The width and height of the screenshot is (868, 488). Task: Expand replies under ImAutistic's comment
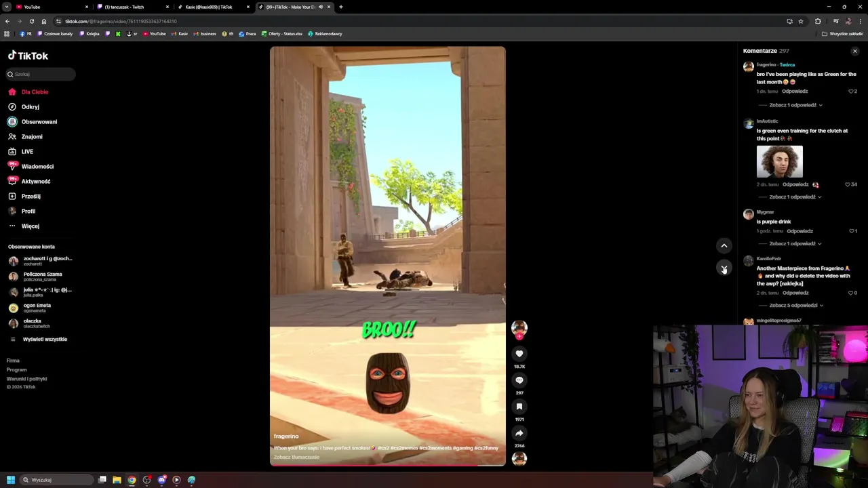pyautogui.click(x=795, y=197)
